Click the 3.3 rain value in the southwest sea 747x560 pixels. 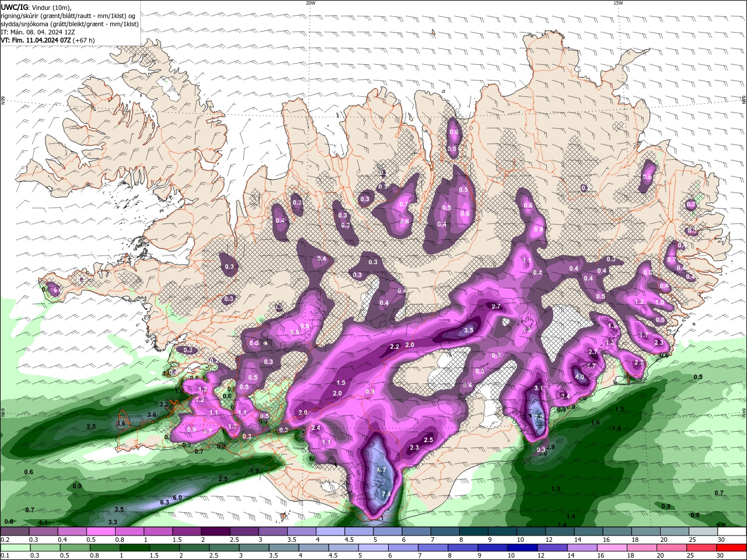(113, 522)
